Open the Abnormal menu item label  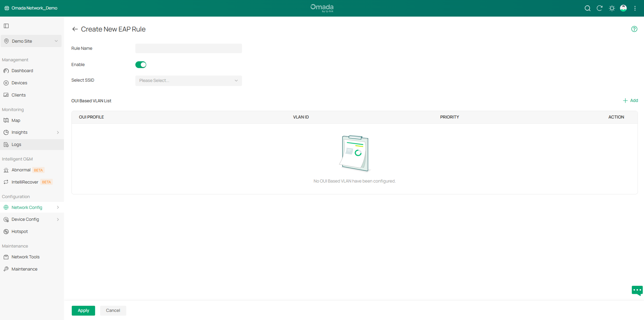21,170
